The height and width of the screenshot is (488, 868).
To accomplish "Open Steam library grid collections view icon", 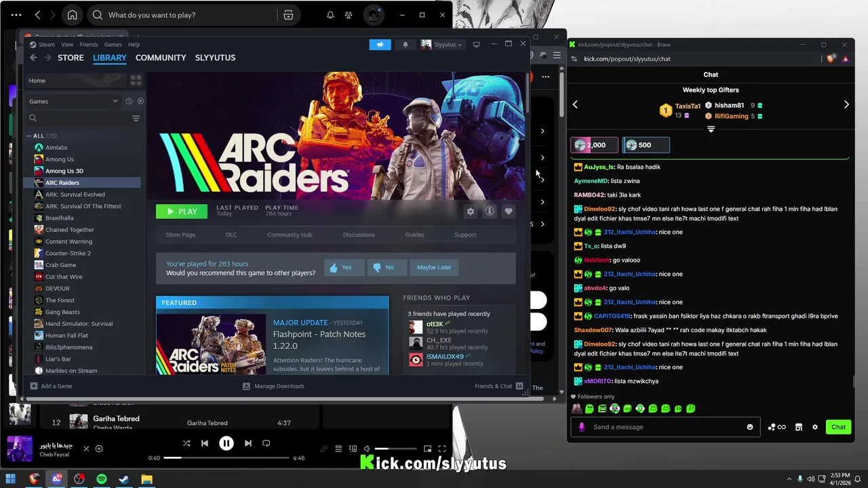I will coord(136,80).
